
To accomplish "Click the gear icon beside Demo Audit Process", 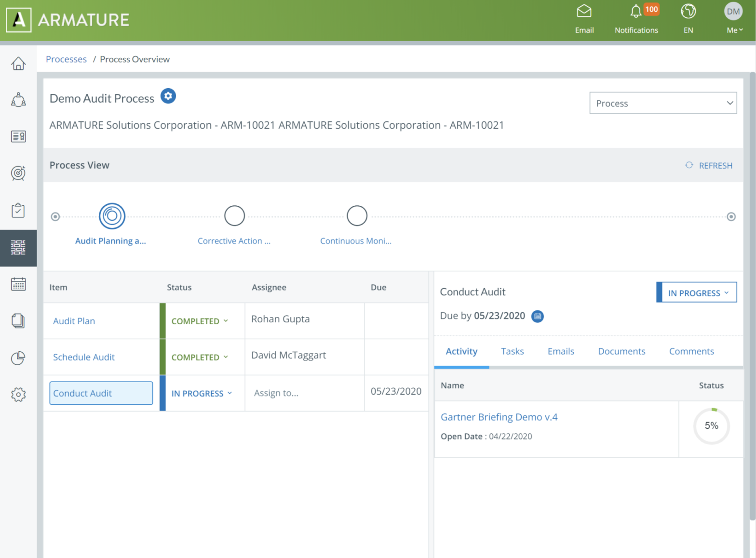I will pos(168,96).
